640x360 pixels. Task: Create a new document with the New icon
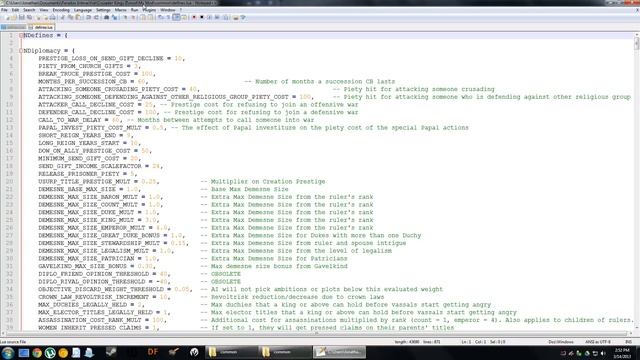(6, 18)
